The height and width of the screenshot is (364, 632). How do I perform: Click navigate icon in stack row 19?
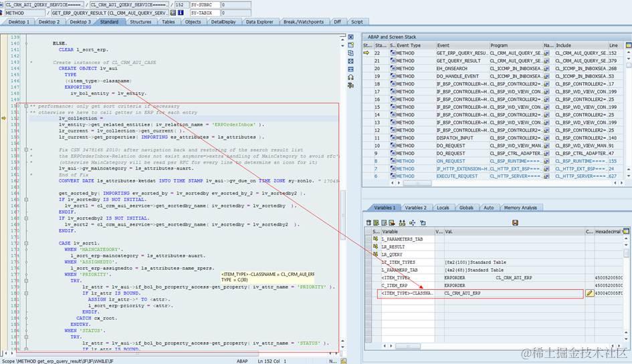(x=546, y=76)
